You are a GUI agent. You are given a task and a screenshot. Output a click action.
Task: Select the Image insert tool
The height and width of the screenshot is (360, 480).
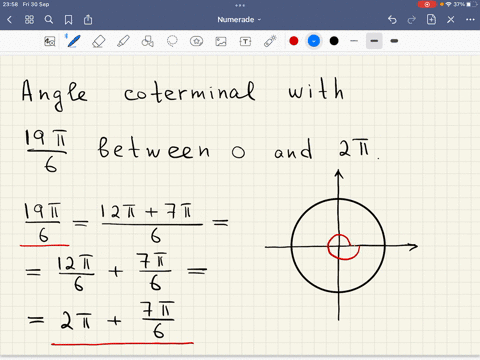click(221, 41)
